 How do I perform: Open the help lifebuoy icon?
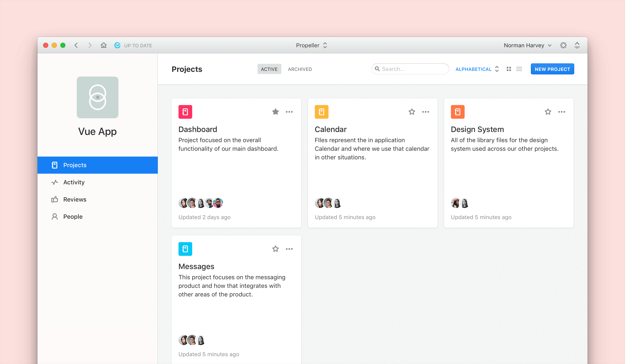click(563, 45)
